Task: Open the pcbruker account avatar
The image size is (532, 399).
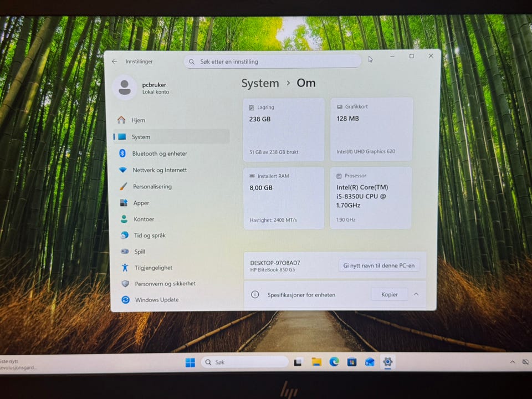Action: pyautogui.click(x=125, y=88)
